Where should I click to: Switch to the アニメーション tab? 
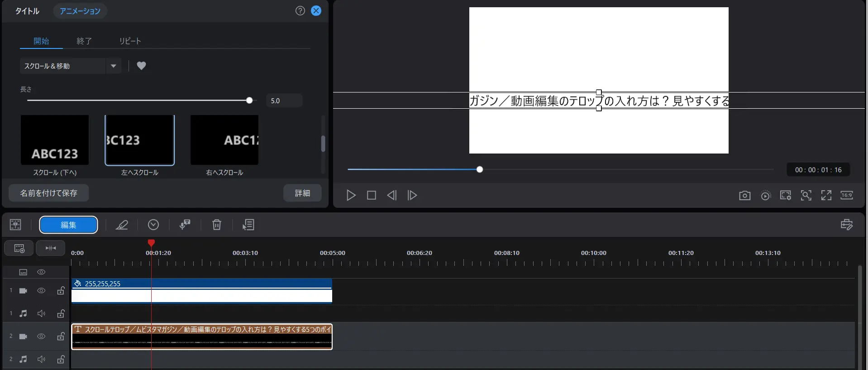point(80,11)
